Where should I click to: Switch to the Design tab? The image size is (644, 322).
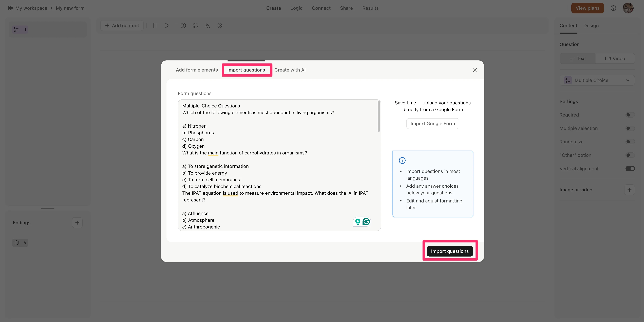(591, 26)
